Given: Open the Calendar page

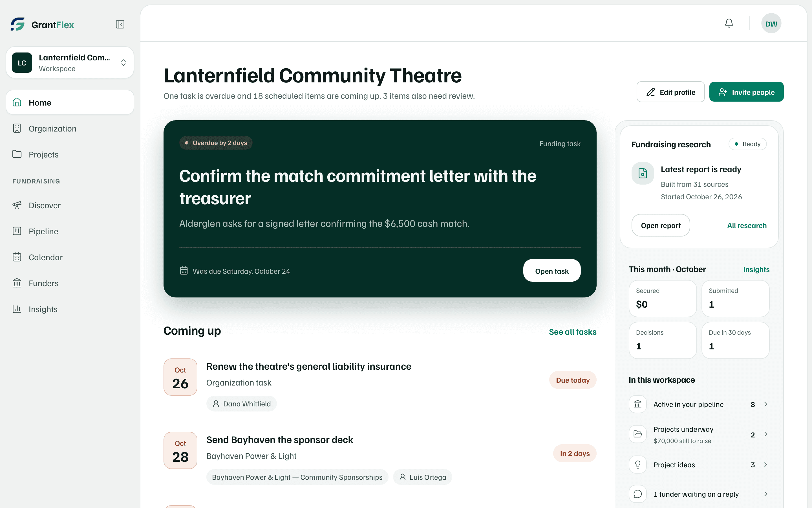Looking at the screenshot, I should [70, 257].
